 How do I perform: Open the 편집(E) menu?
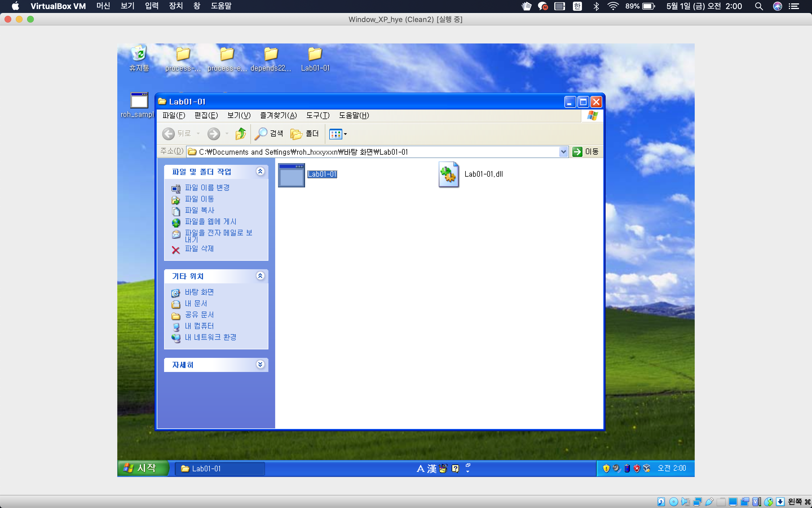pyautogui.click(x=206, y=116)
